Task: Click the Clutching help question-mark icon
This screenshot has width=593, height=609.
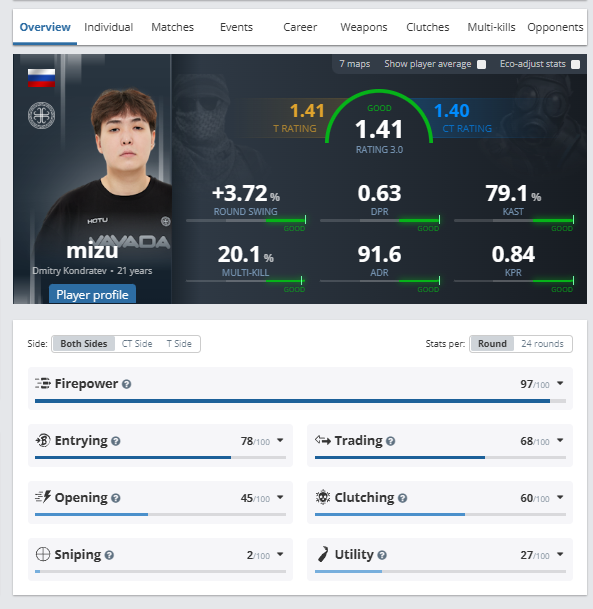Action: tap(402, 498)
